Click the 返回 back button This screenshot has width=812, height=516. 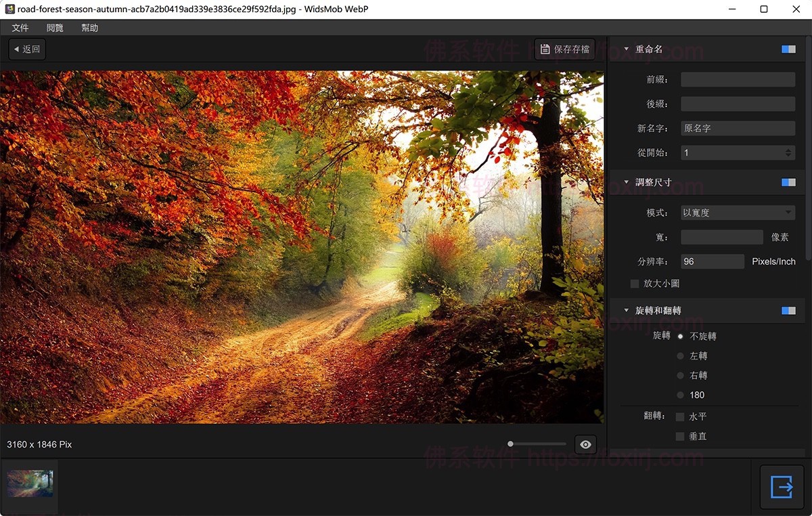click(x=27, y=49)
